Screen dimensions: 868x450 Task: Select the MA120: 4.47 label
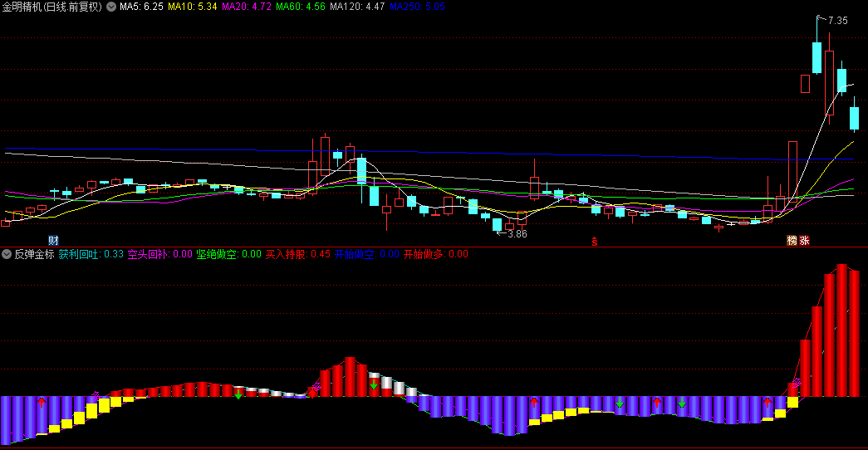tap(357, 7)
